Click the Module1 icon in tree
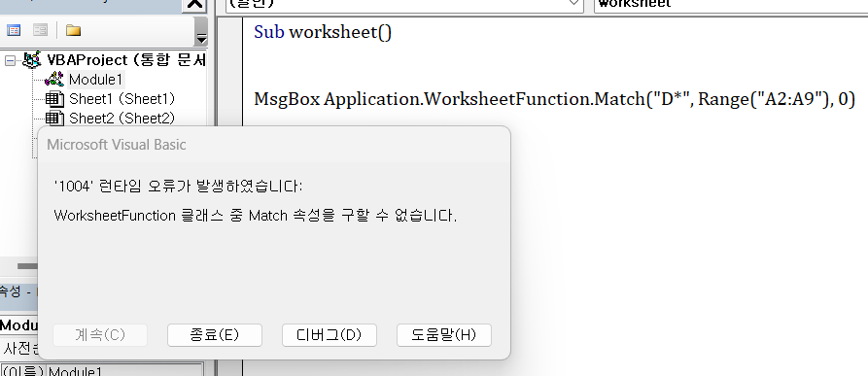This screenshot has height=376, width=868. point(54,79)
